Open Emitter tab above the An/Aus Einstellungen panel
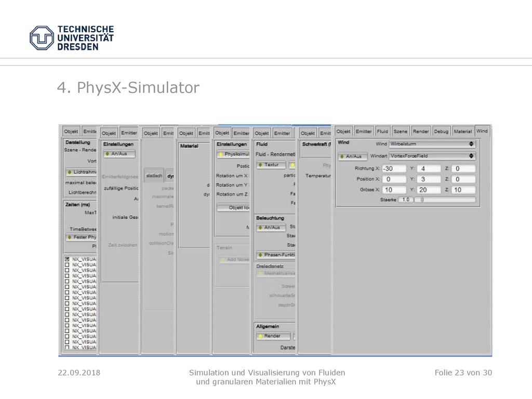The image size is (532, 399). coord(129,133)
